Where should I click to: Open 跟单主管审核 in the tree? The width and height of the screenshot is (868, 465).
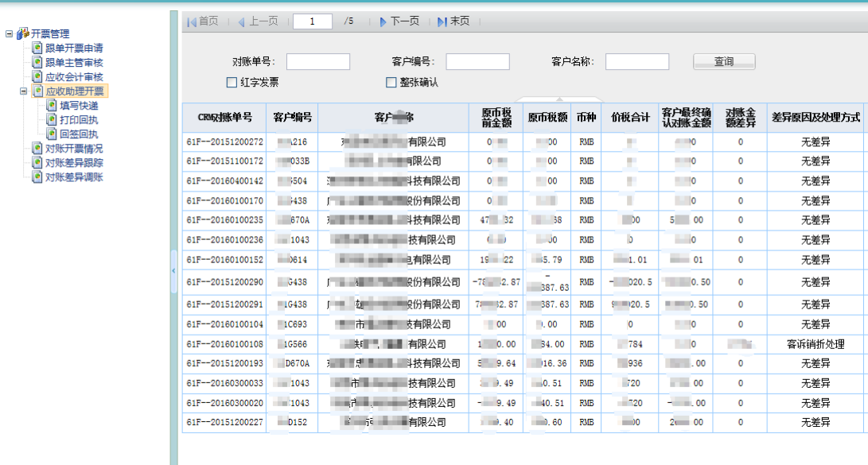pyautogui.click(x=74, y=63)
